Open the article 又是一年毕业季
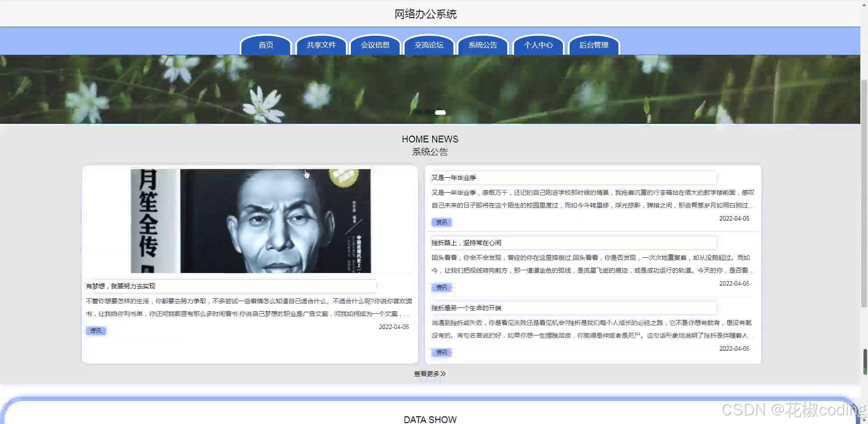868x424 pixels. coord(453,177)
